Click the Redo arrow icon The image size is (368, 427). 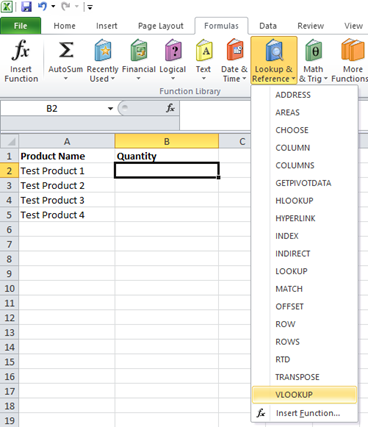pos(66,6)
